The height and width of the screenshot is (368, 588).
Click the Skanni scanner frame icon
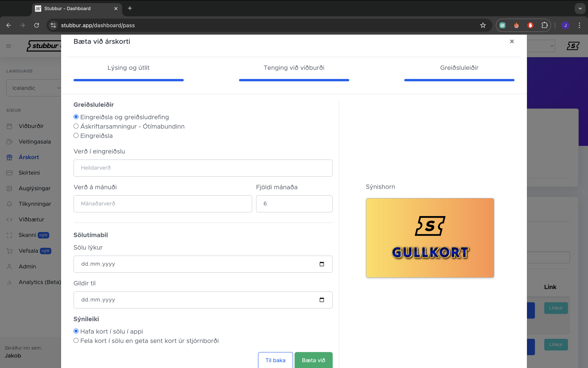9,235
